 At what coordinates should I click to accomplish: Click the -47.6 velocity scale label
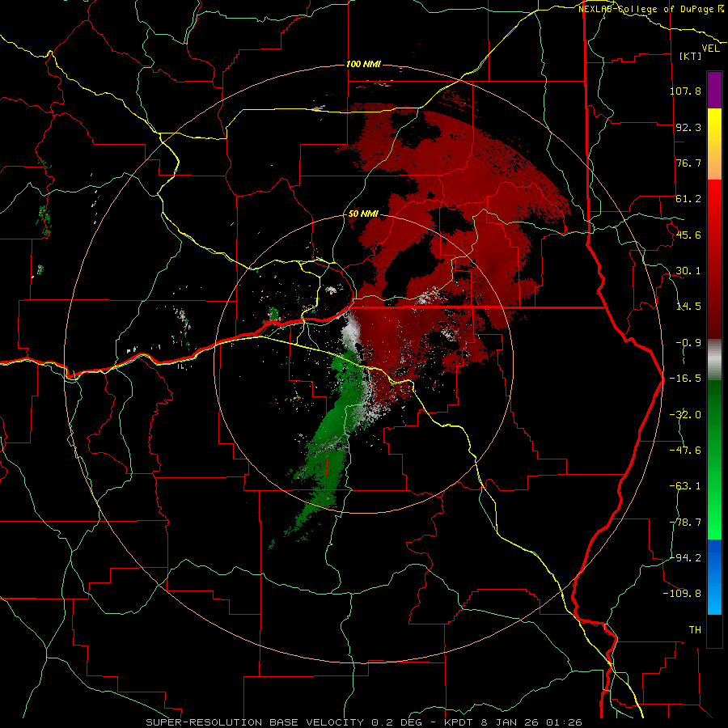685,451
